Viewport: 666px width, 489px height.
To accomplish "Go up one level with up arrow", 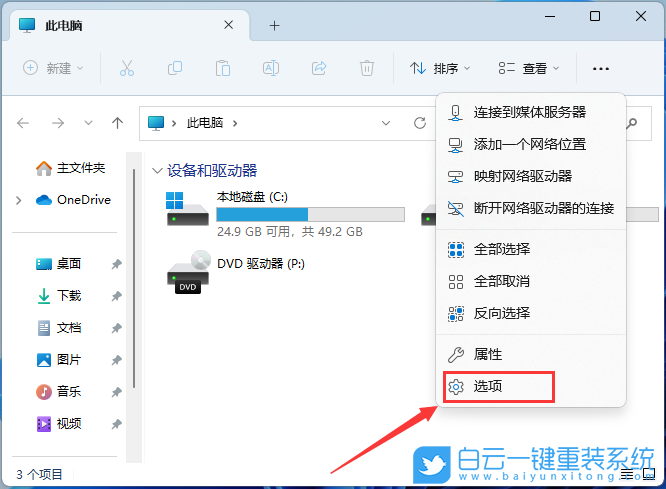I will tap(118, 123).
